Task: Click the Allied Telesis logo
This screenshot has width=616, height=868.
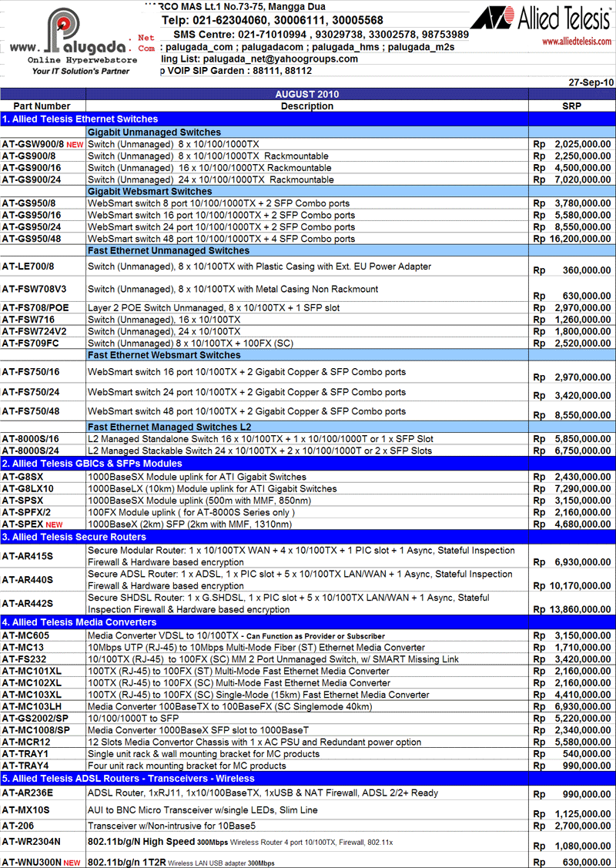Action: click(x=541, y=18)
